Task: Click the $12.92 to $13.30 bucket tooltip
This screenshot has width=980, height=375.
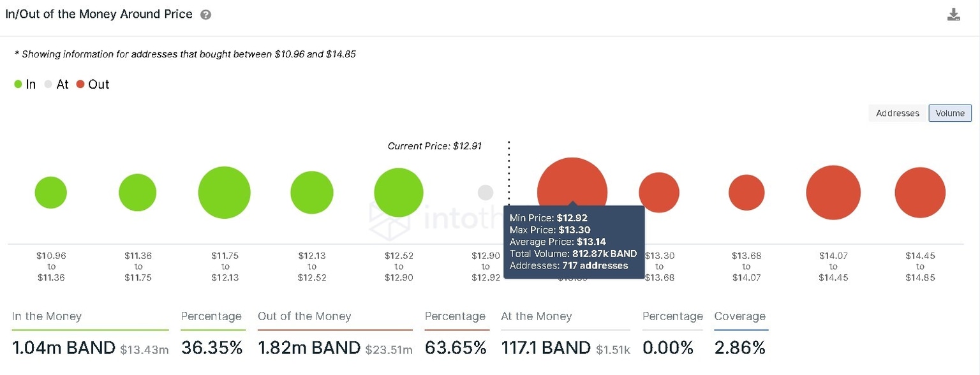Action: point(572,242)
